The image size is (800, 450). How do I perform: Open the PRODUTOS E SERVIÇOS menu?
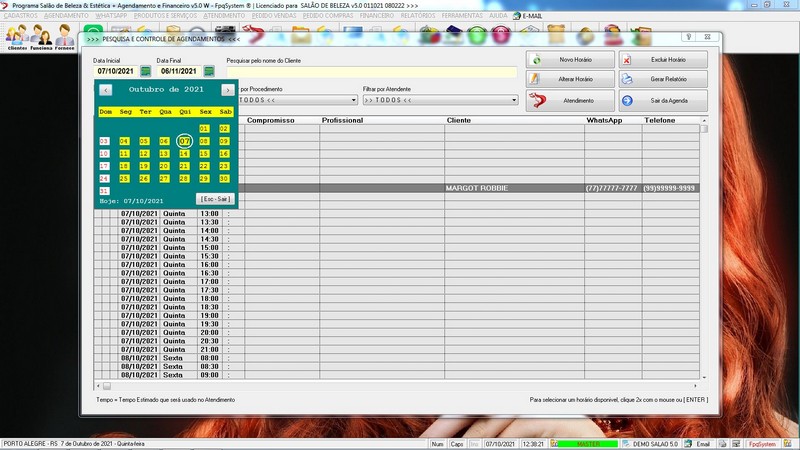pyautogui.click(x=165, y=16)
